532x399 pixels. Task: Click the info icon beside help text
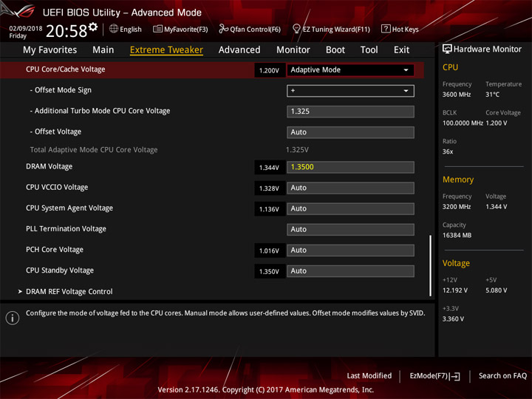(13, 318)
